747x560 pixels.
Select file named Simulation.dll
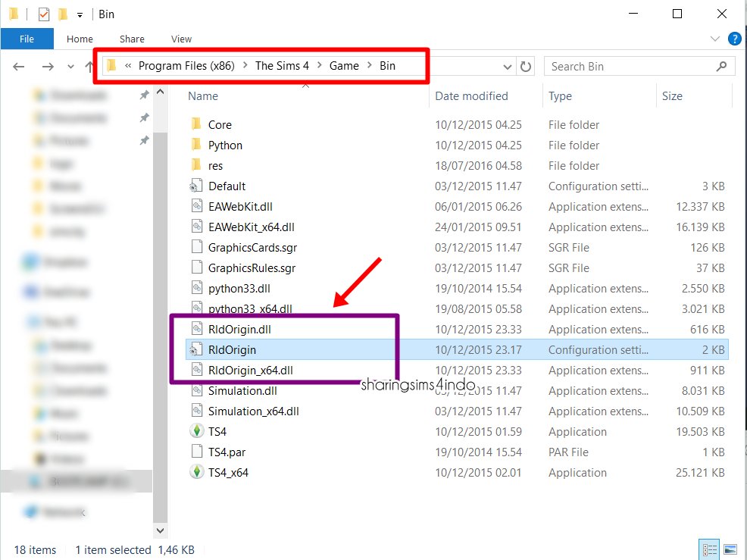tap(242, 391)
